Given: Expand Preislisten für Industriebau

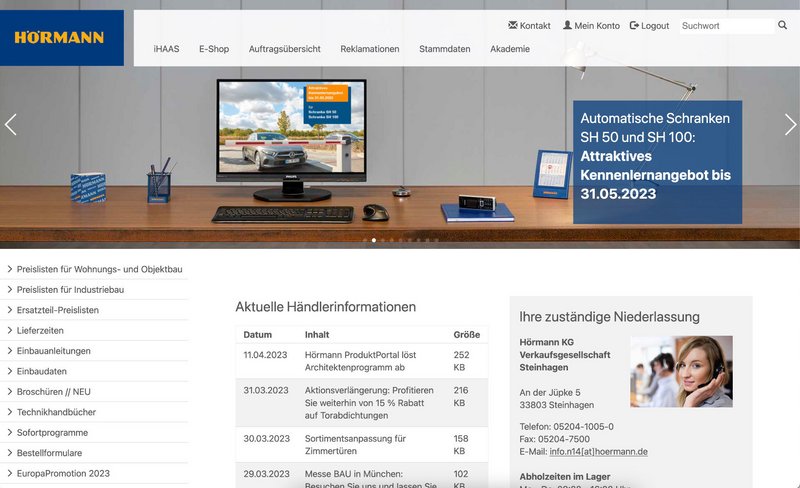Looking at the screenshot, I should coord(95,289).
